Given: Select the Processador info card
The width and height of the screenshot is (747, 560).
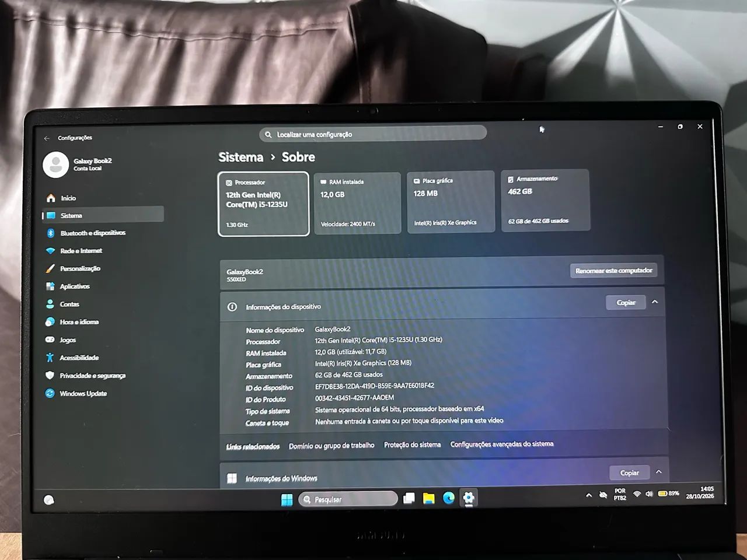Looking at the screenshot, I should (x=263, y=204).
